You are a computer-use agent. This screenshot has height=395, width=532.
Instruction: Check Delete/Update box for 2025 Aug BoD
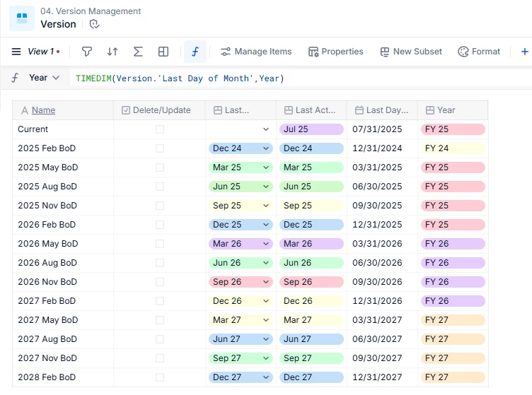[x=160, y=187]
